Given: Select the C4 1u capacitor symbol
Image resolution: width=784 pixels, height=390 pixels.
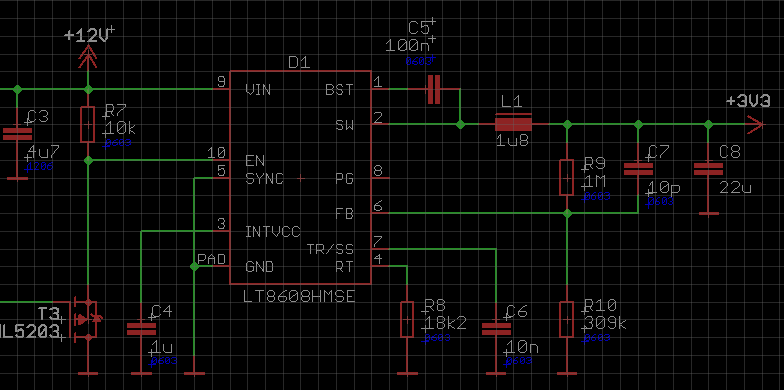Looking at the screenshot, I should pos(142,329).
